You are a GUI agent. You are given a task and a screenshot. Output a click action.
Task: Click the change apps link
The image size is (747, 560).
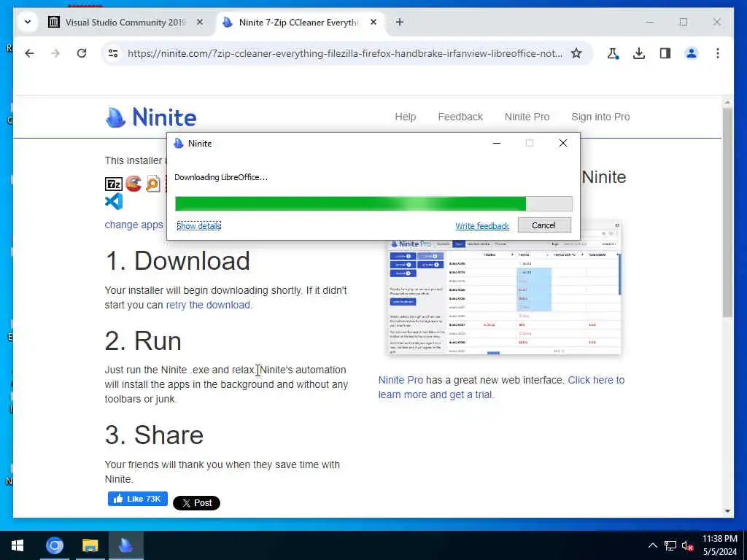[133, 225]
